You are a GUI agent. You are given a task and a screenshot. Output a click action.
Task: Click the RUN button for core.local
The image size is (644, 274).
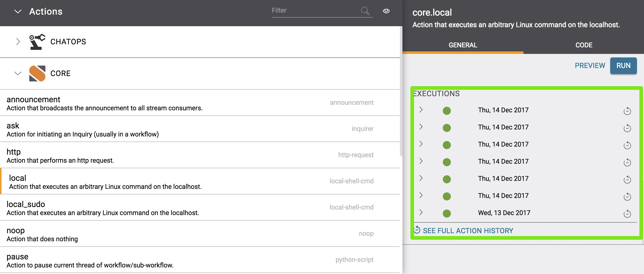coord(623,65)
